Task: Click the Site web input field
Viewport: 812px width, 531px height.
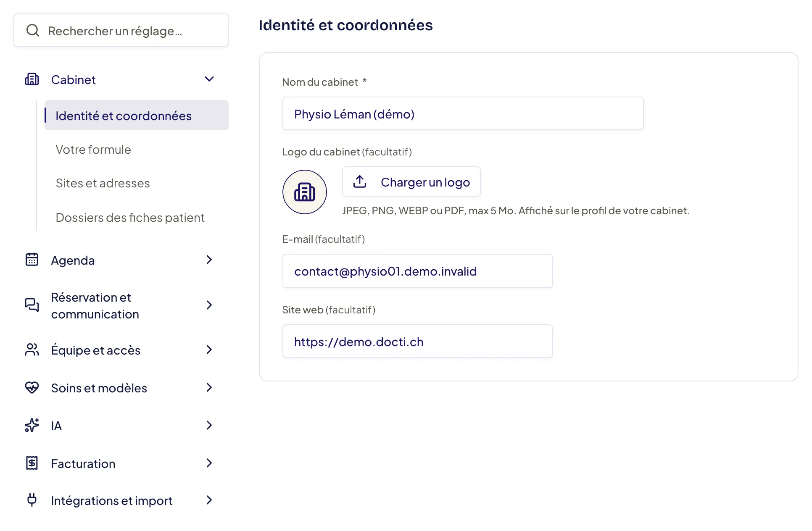Action: (417, 341)
